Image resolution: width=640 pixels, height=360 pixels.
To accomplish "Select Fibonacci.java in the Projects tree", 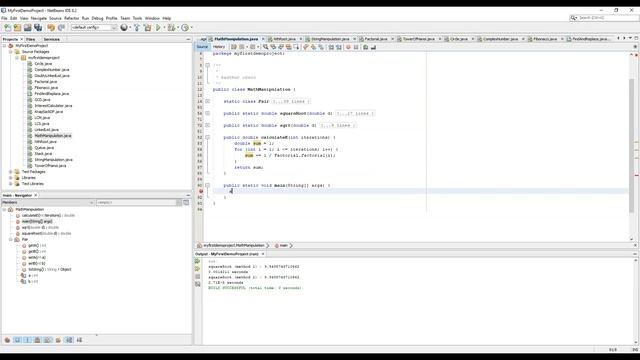I will 46,88.
